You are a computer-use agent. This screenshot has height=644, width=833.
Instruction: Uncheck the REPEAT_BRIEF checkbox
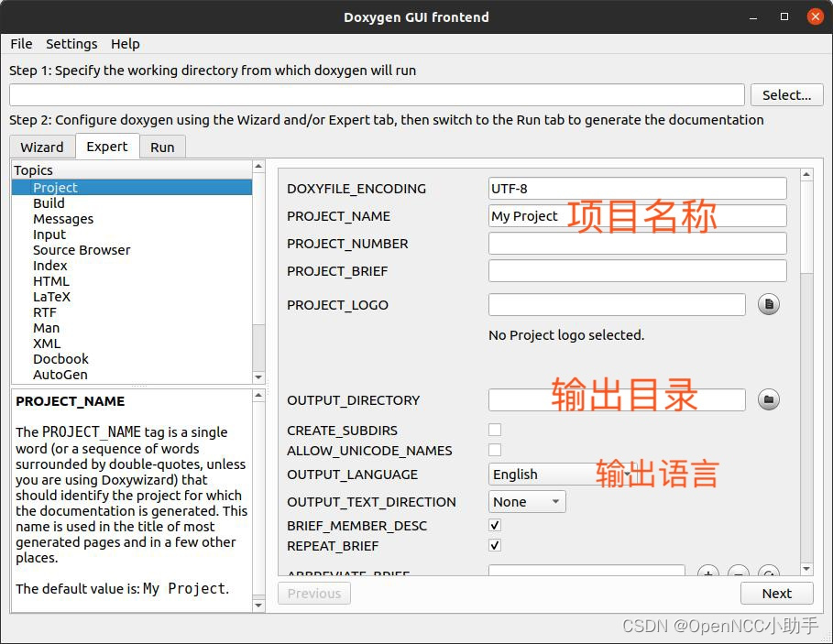click(x=495, y=545)
